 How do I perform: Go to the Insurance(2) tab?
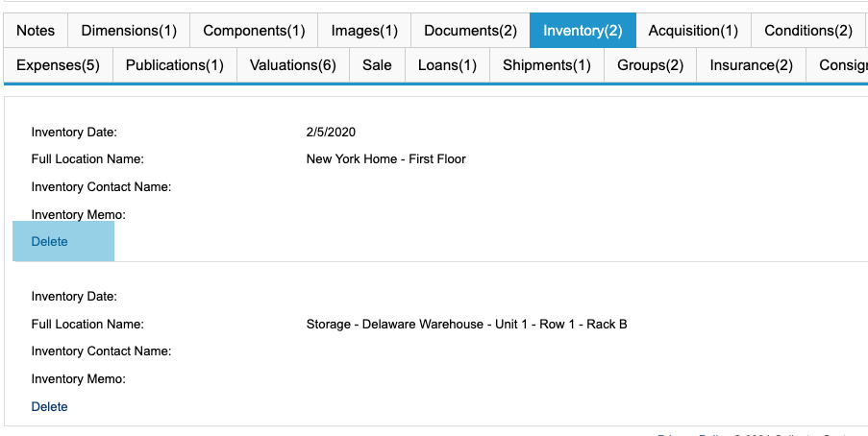click(752, 65)
